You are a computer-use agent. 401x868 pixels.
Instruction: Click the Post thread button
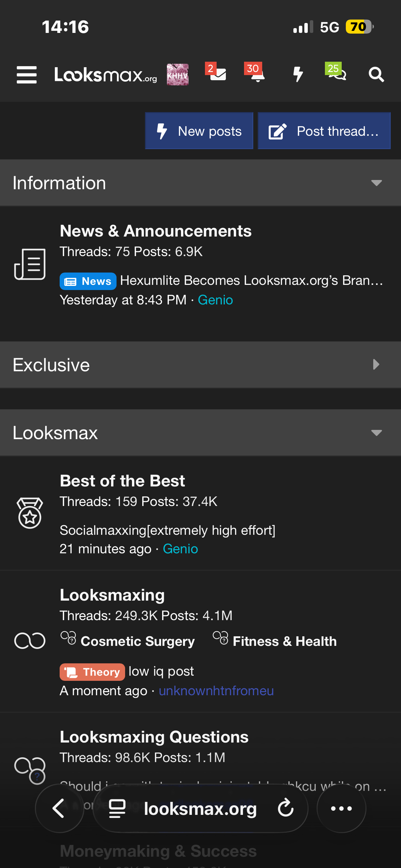click(324, 131)
